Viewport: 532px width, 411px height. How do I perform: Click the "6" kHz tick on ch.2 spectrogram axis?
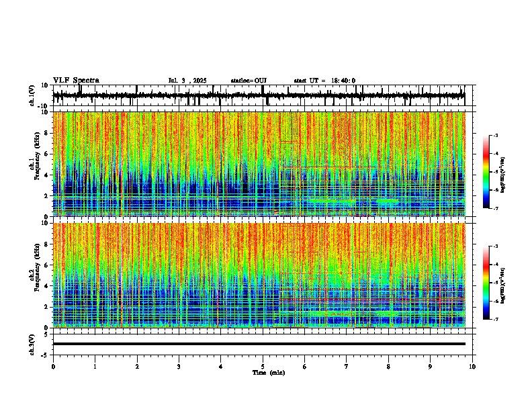tap(47, 265)
